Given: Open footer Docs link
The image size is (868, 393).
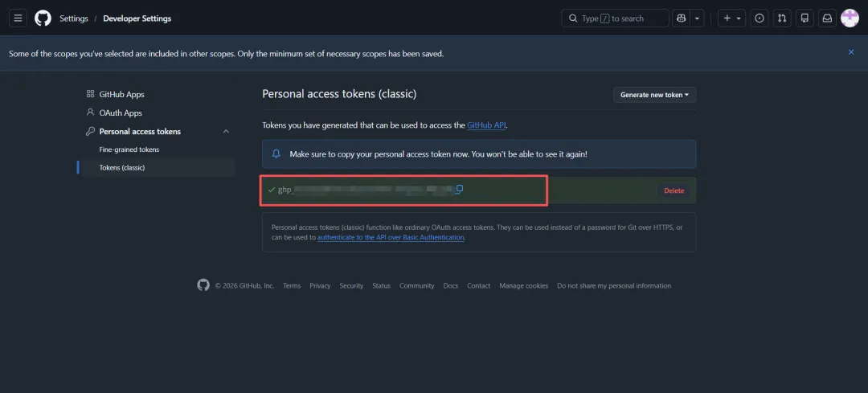Looking at the screenshot, I should coord(451,285).
